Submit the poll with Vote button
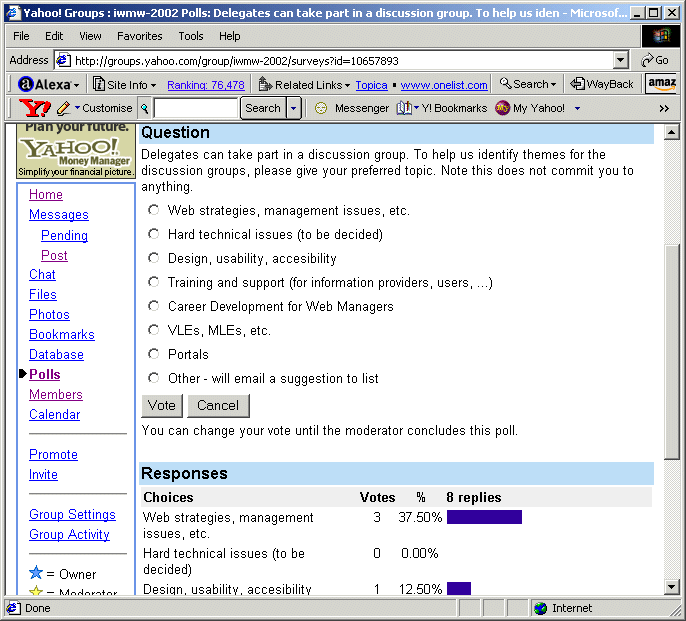Screen dimensions: 686x621 pyautogui.click(x=161, y=405)
